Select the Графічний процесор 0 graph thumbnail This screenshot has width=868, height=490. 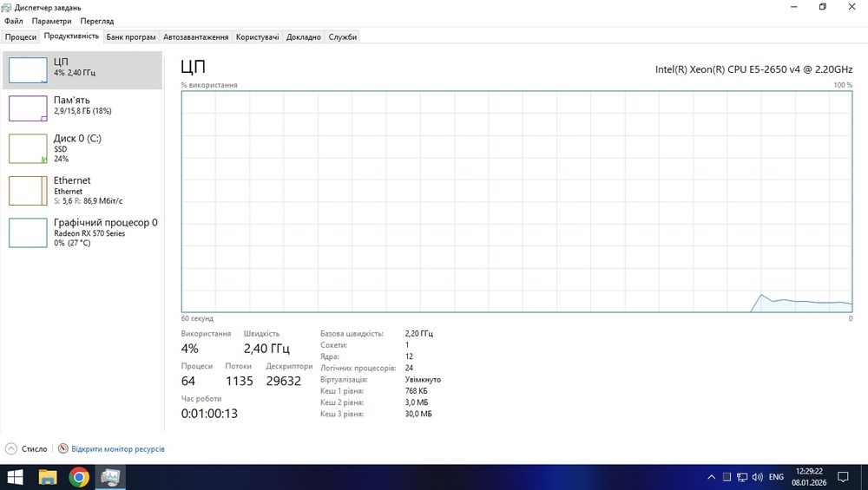pos(28,232)
